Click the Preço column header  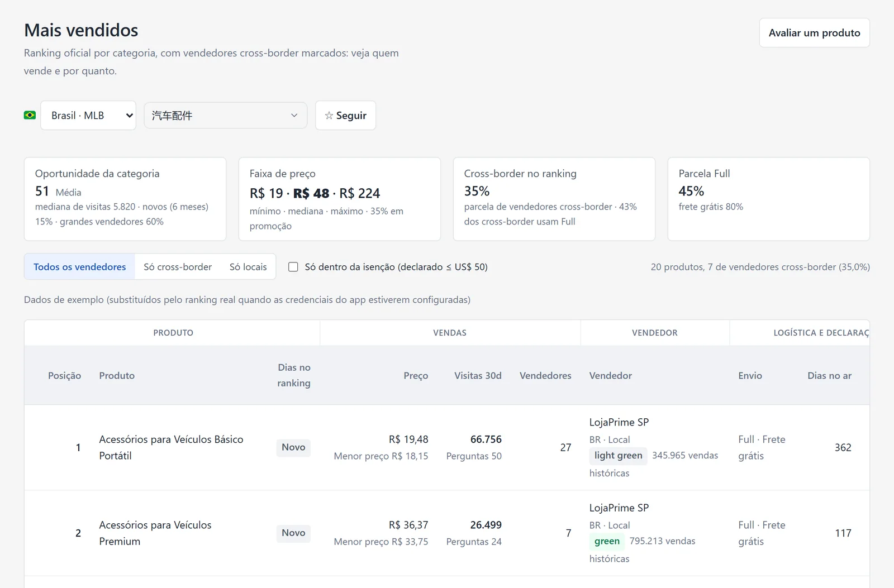click(x=416, y=376)
